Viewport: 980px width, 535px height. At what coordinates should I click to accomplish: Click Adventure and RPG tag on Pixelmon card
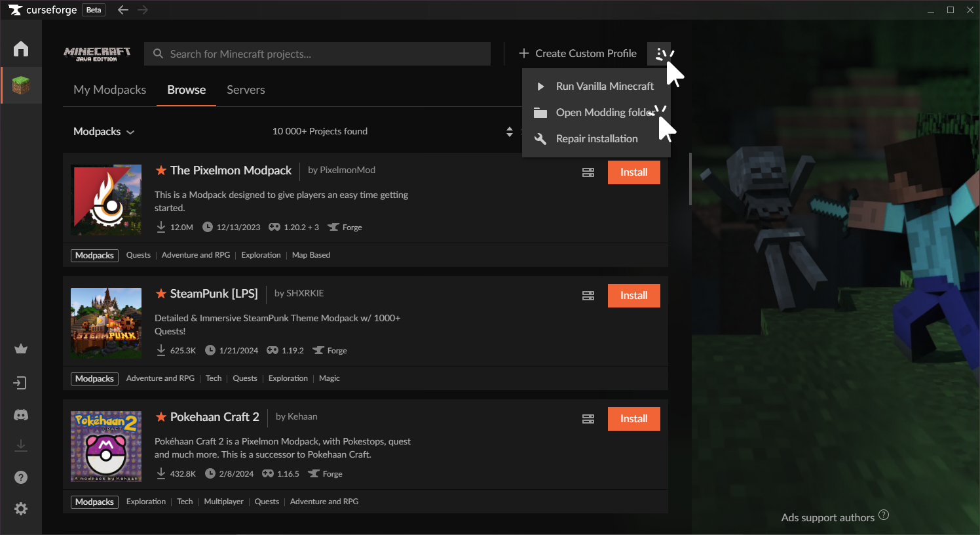(x=196, y=255)
